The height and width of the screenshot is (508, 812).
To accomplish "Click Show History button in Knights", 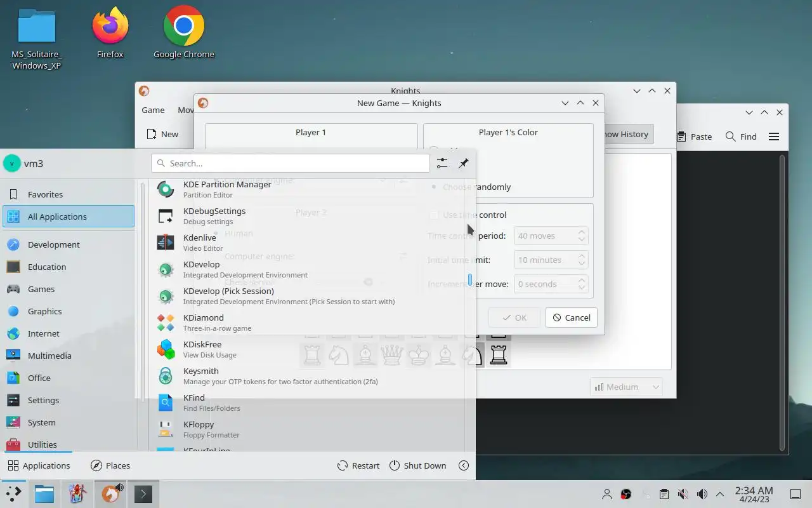I will 627,134.
